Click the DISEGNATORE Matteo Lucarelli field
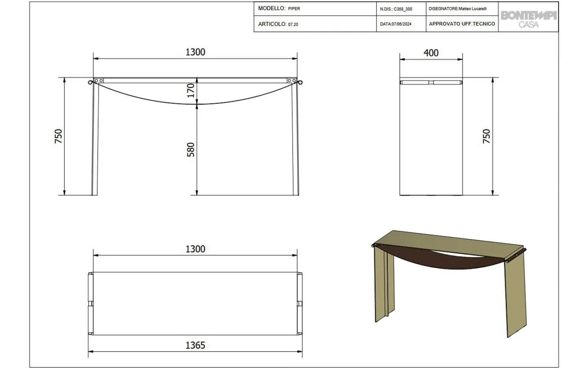The image size is (588, 368). pyautogui.click(x=462, y=9)
